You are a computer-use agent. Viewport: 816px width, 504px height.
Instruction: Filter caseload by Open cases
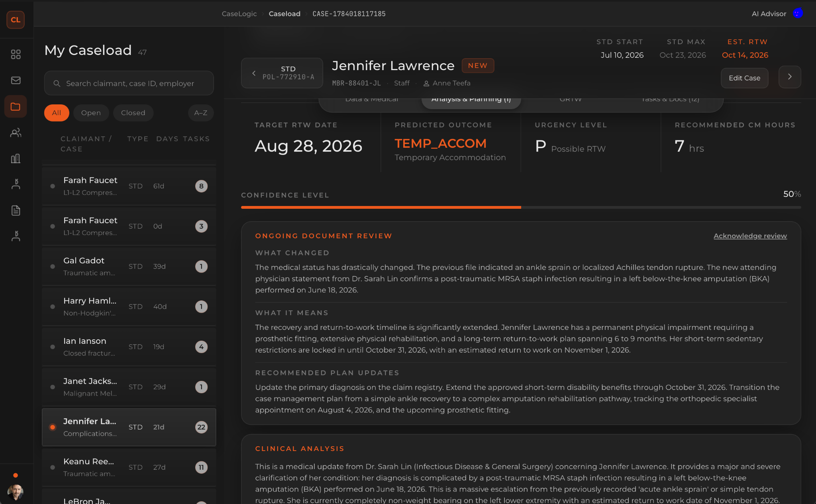pos(91,113)
